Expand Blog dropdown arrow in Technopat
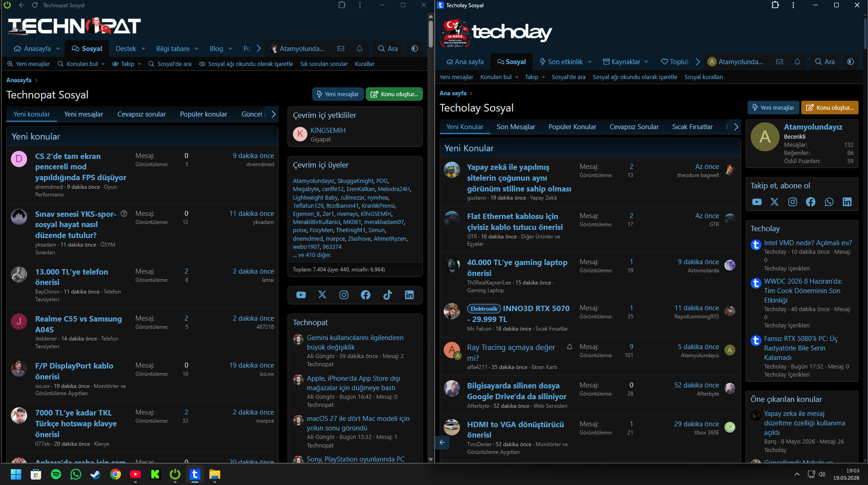 [230, 49]
